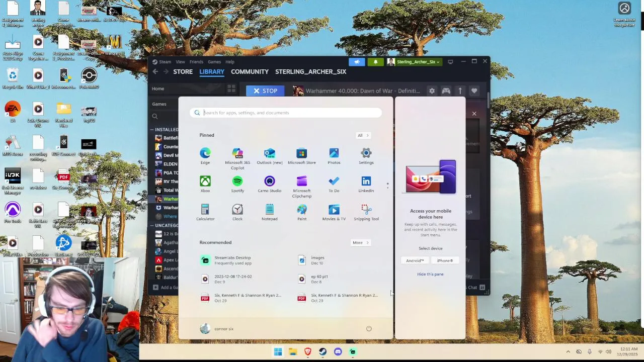This screenshot has height=362, width=644.
Task: Open connor six user account
Action: click(x=217, y=329)
